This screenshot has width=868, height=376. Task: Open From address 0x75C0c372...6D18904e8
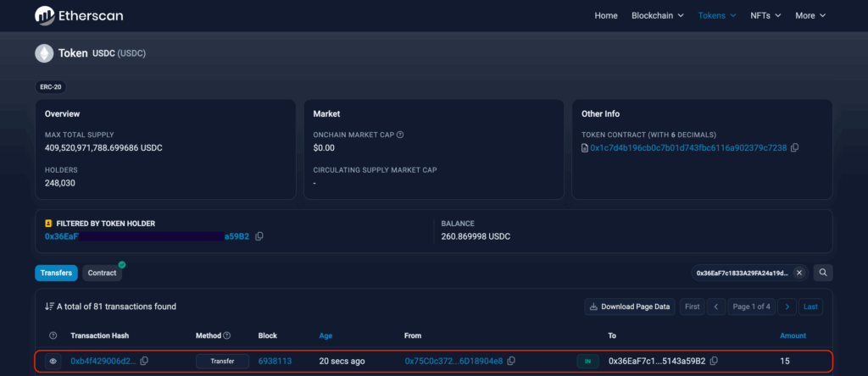[454, 361]
